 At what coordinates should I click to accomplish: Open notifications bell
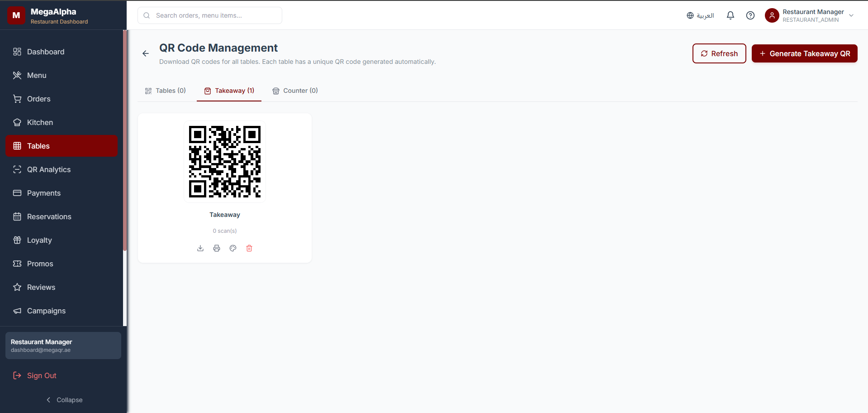tap(730, 15)
